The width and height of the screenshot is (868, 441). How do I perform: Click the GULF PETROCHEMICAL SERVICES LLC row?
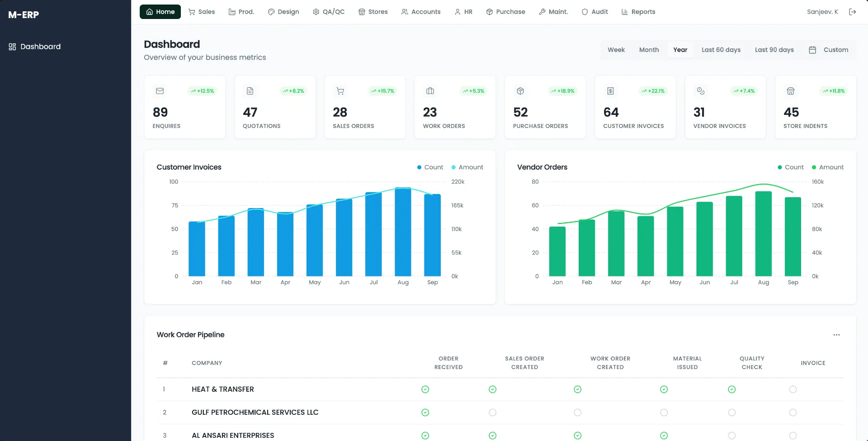click(x=255, y=412)
